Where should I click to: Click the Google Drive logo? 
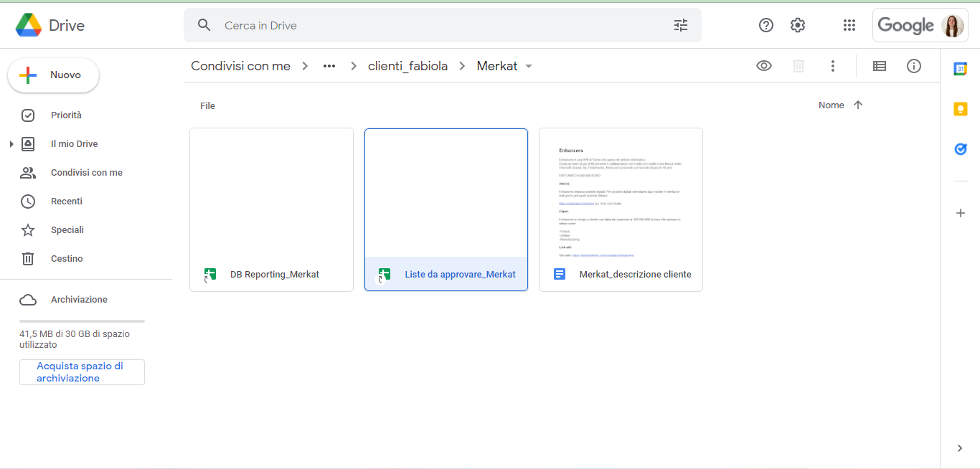(29, 25)
